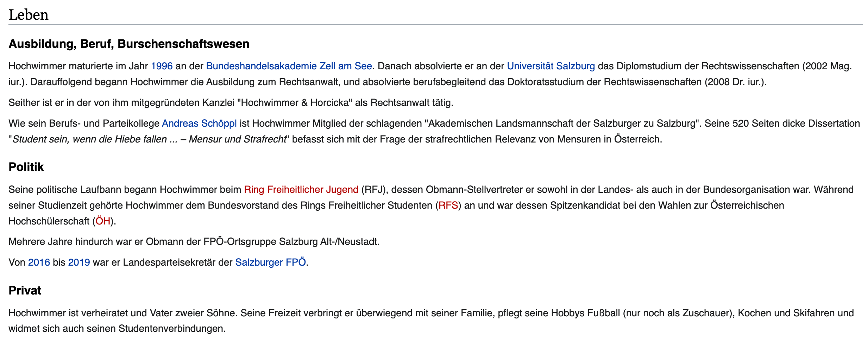Click the Politik subsection heading
The image size is (868, 342).
(x=26, y=167)
